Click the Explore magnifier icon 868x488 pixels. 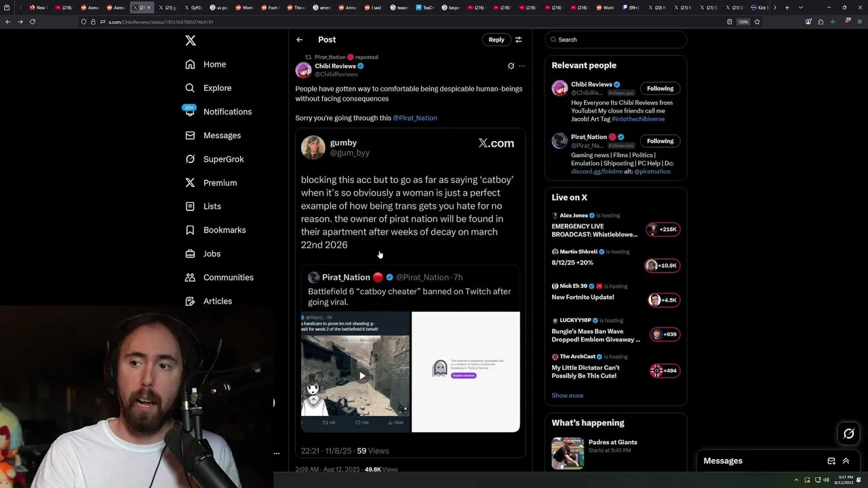coord(191,88)
